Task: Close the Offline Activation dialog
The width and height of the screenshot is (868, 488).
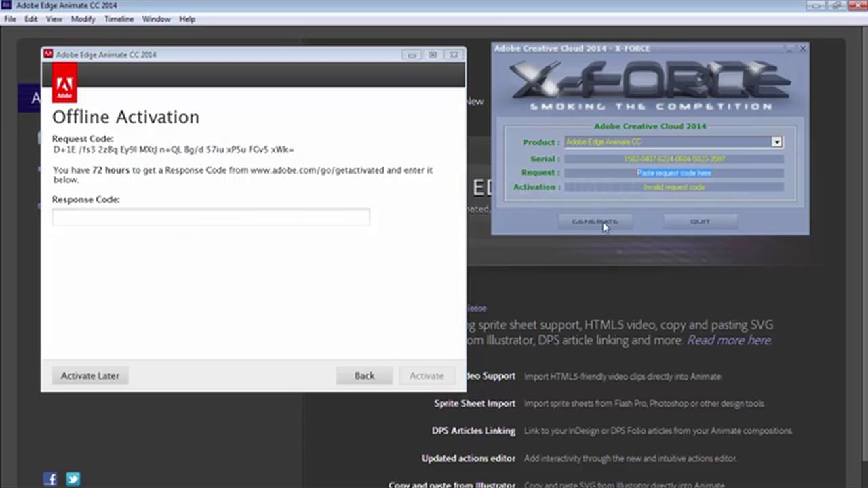Action: (x=454, y=55)
